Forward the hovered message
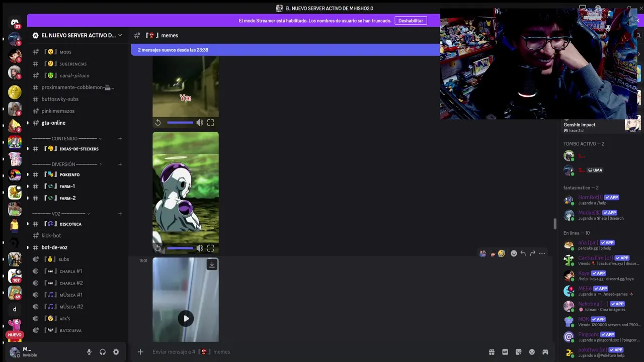 pos(533,253)
